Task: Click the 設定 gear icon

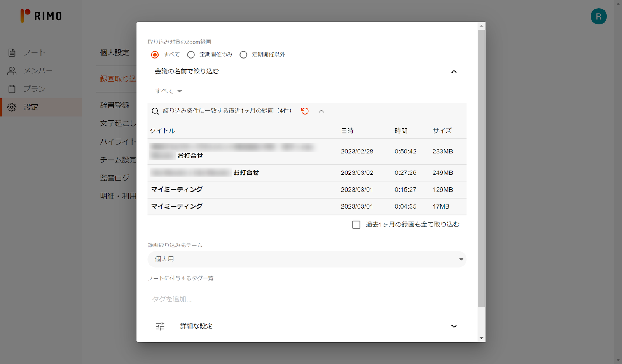Action: click(x=12, y=107)
